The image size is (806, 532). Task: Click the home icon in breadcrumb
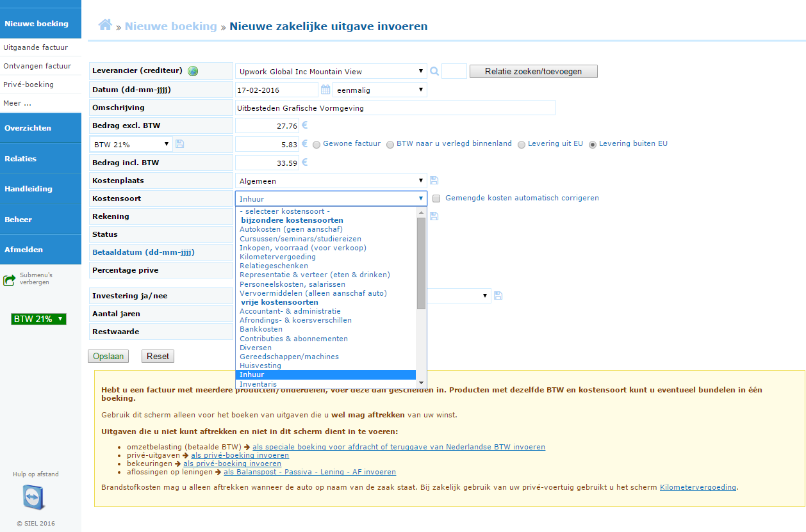pos(105,25)
